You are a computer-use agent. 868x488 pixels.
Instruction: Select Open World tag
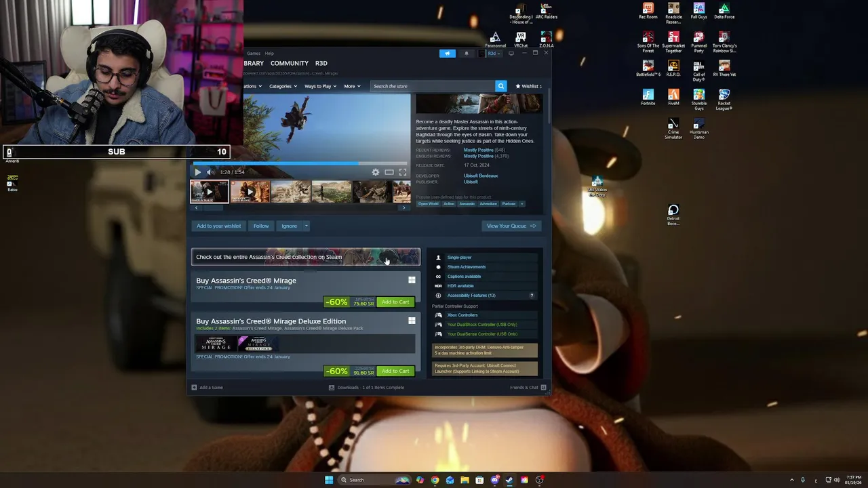point(428,204)
